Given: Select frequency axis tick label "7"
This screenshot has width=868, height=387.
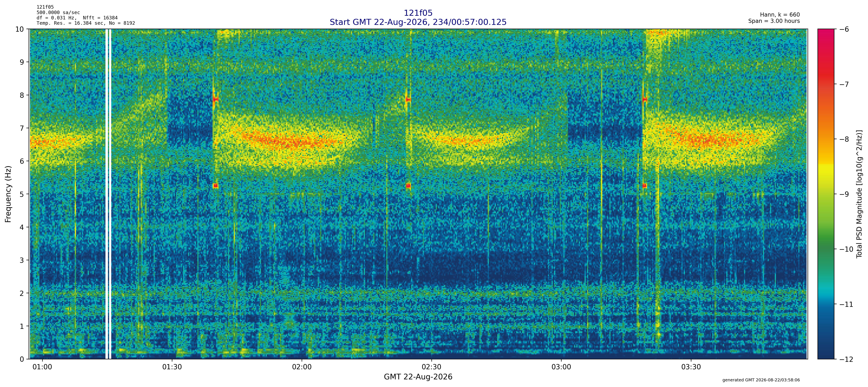Looking at the screenshot, I should [x=22, y=128].
